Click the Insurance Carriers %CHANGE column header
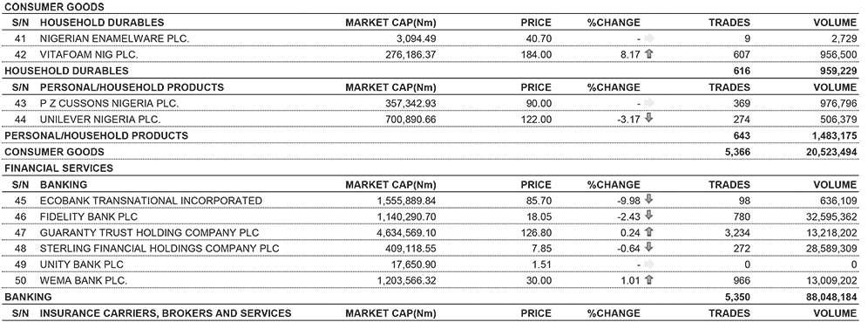Screen dimensions: 868x336 pyautogui.click(x=614, y=313)
